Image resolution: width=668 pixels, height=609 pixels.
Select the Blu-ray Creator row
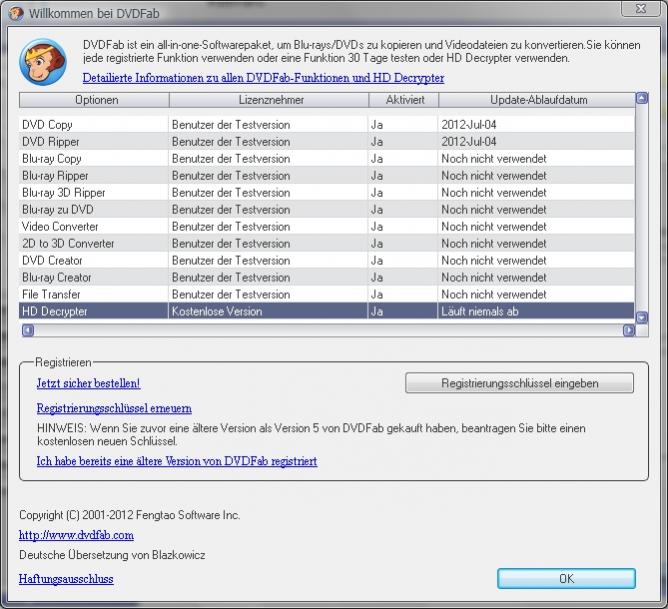(x=327, y=277)
